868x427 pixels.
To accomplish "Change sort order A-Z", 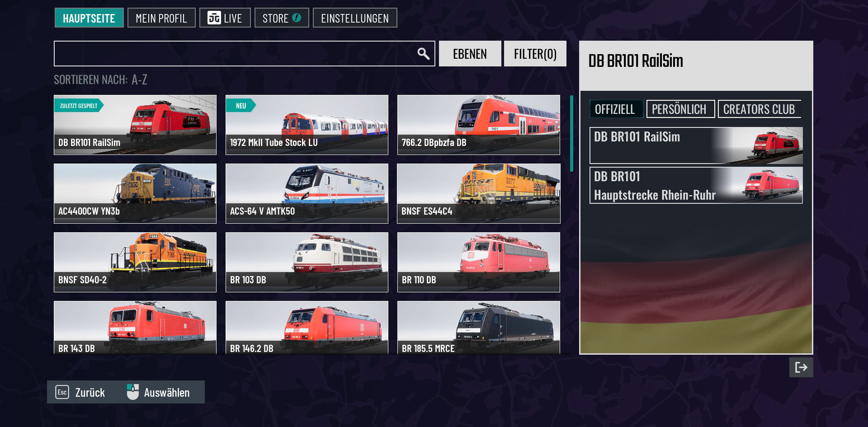I will pos(139,80).
